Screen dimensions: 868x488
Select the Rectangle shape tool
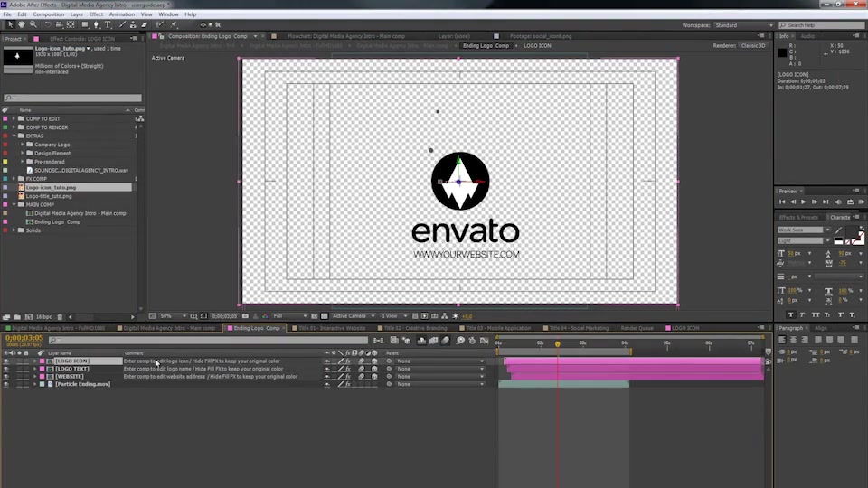[85, 25]
